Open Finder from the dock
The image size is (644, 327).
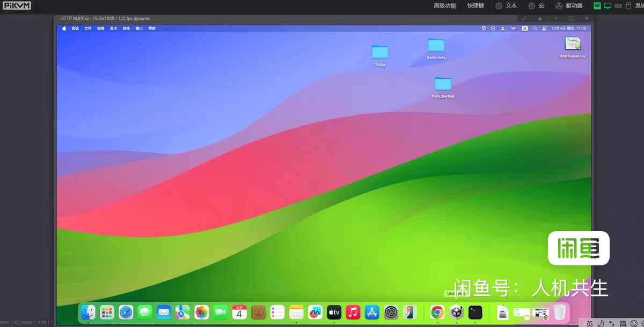(x=88, y=312)
